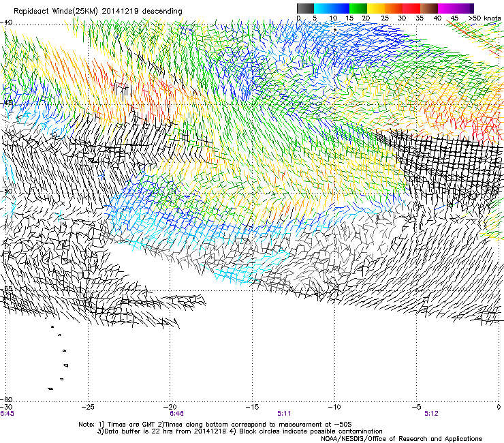Click the purple '6:45' time label
The height and width of the screenshot is (443, 504).
click(x=7, y=414)
